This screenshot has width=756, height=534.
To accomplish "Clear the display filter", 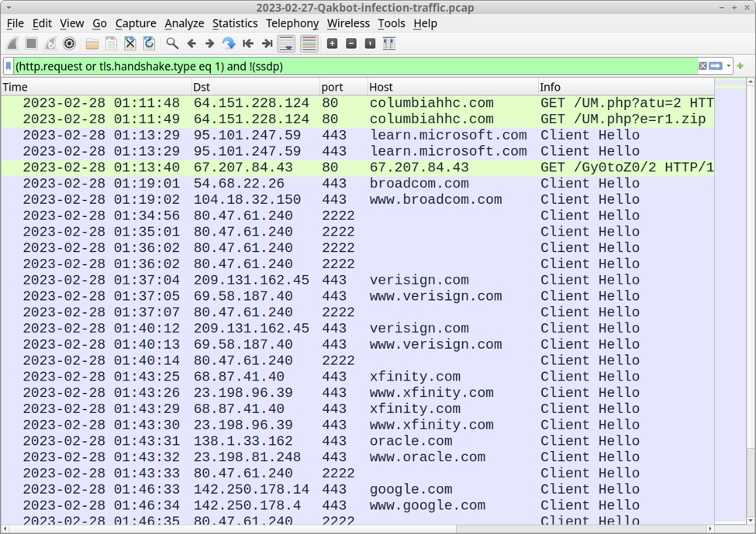I will pos(703,66).
